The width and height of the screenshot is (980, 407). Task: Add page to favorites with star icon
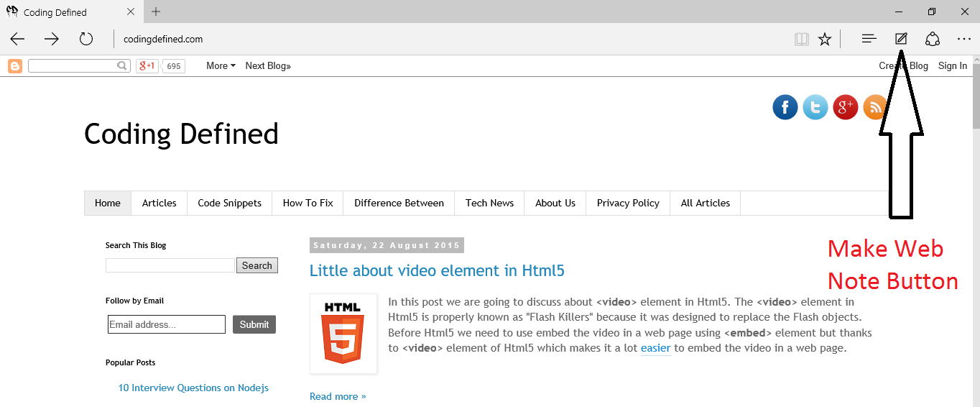pyautogui.click(x=825, y=39)
